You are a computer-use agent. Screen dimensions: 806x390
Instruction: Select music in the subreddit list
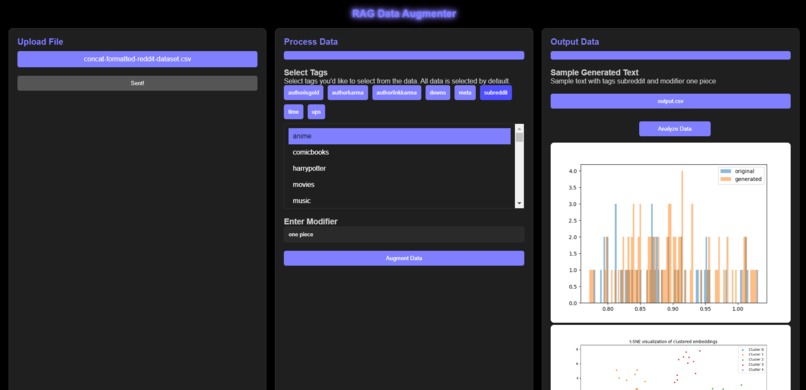(x=399, y=200)
